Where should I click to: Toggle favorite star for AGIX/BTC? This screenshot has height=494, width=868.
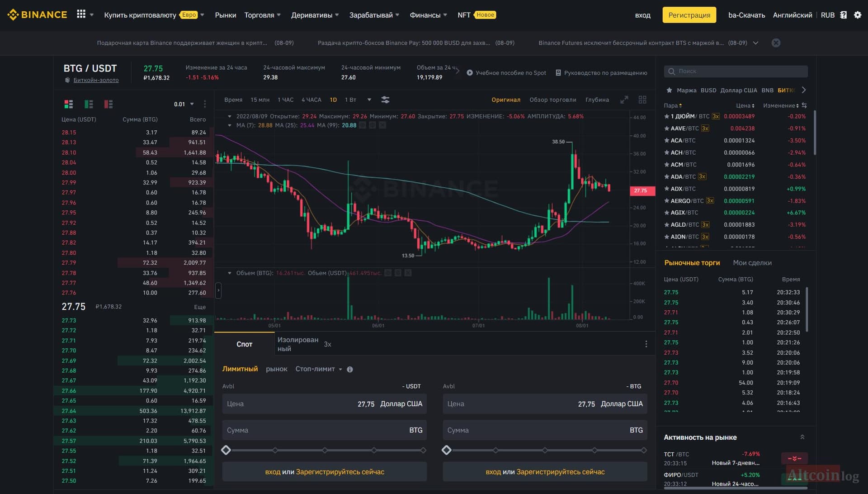click(x=666, y=213)
